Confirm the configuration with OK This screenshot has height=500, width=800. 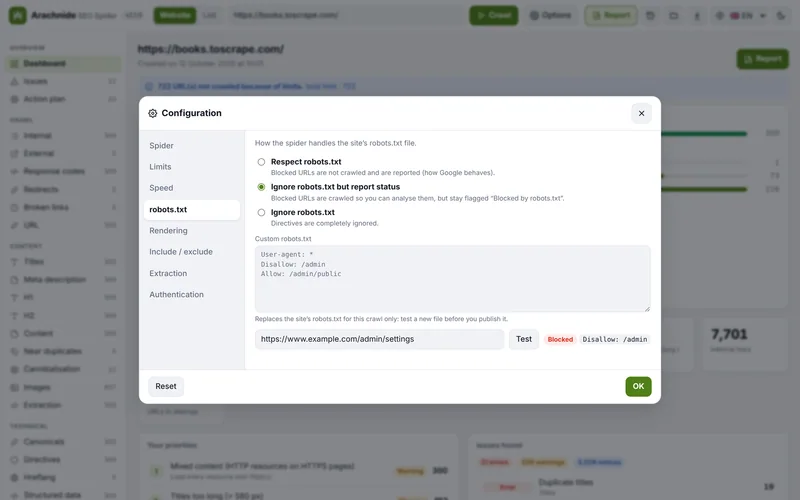(x=638, y=386)
